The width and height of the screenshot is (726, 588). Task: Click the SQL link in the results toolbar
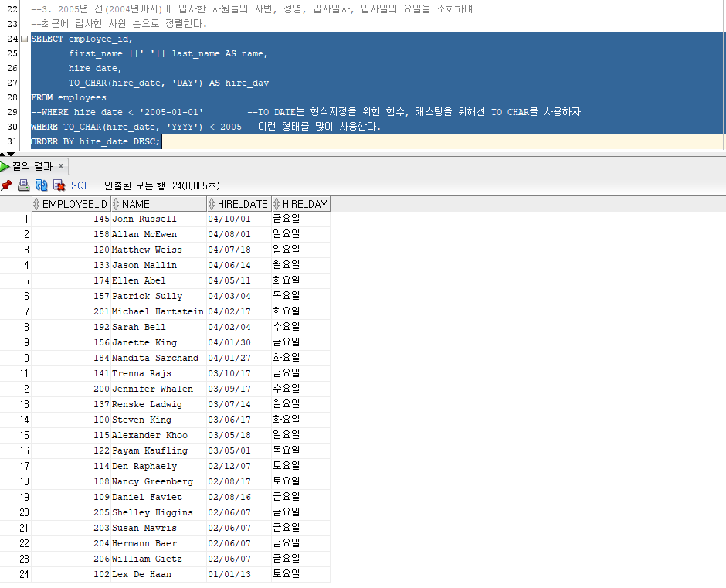tap(80, 185)
